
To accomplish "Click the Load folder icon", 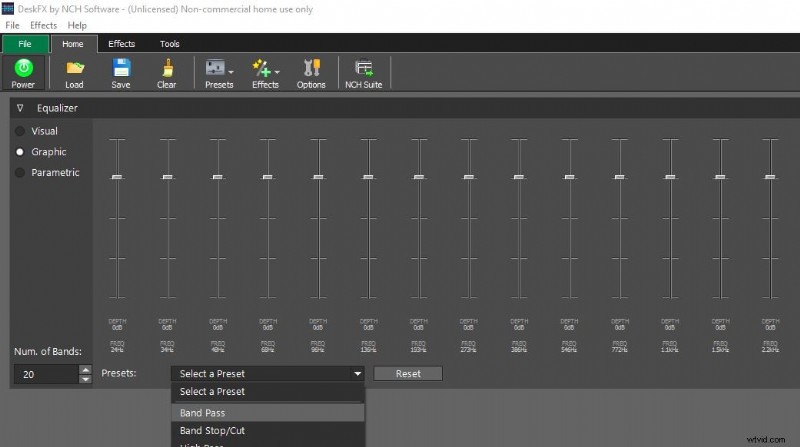I will [x=74, y=68].
